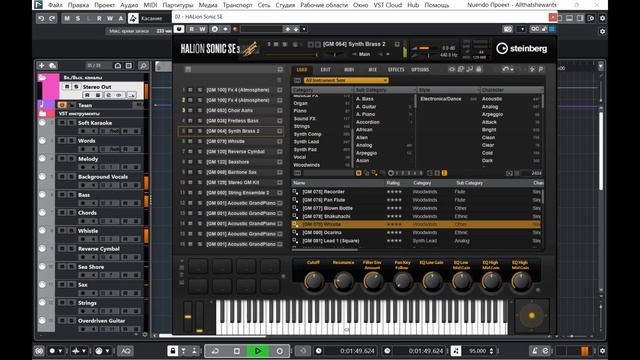Viewport: 640px width, 360px height.
Task: Click the primary time display 0:01:49.624
Action: 357,351
